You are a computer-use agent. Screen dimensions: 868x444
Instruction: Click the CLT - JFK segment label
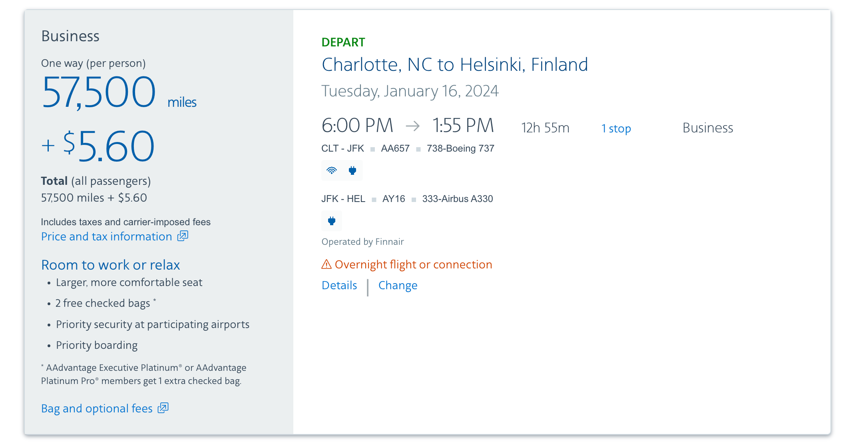tap(342, 148)
